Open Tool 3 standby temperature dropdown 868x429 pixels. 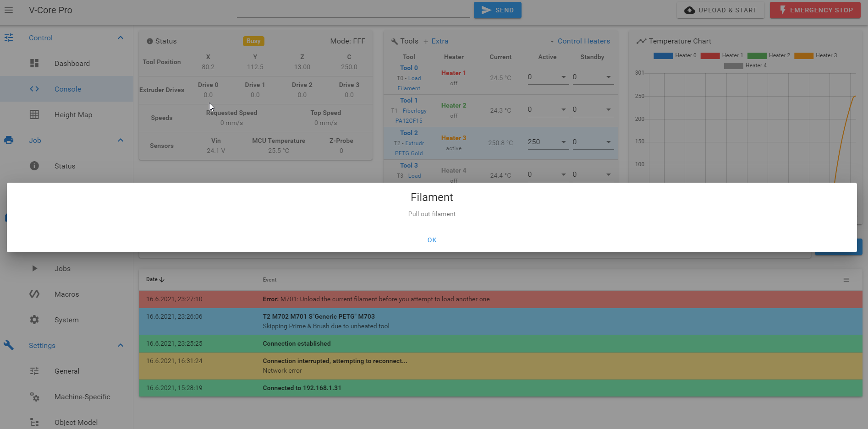tap(609, 174)
